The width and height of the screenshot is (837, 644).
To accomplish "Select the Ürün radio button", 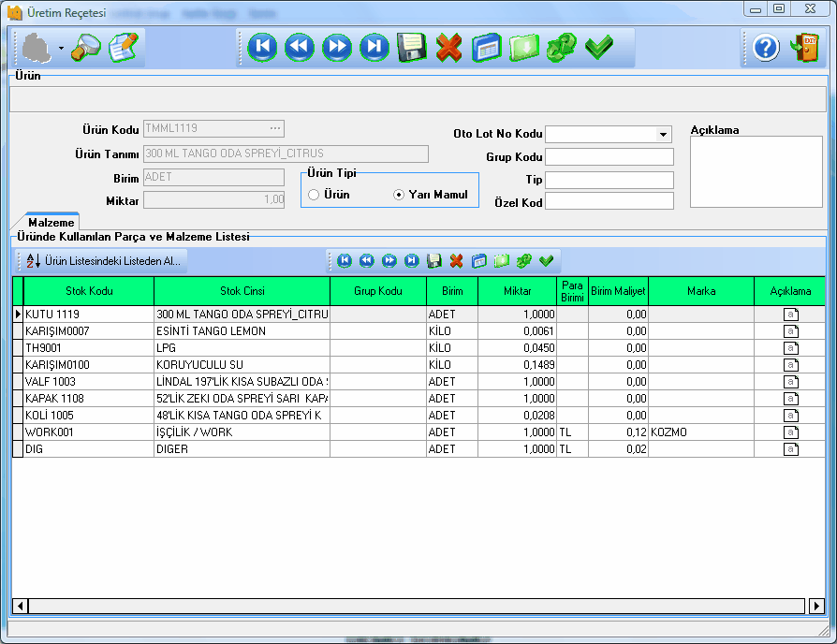I will (314, 195).
